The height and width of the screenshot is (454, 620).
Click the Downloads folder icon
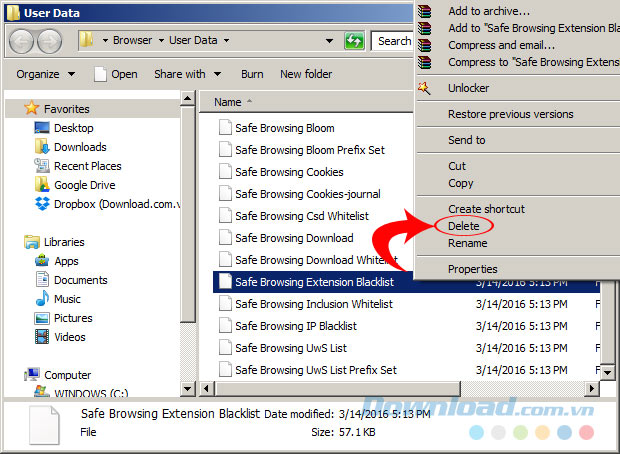[42, 147]
